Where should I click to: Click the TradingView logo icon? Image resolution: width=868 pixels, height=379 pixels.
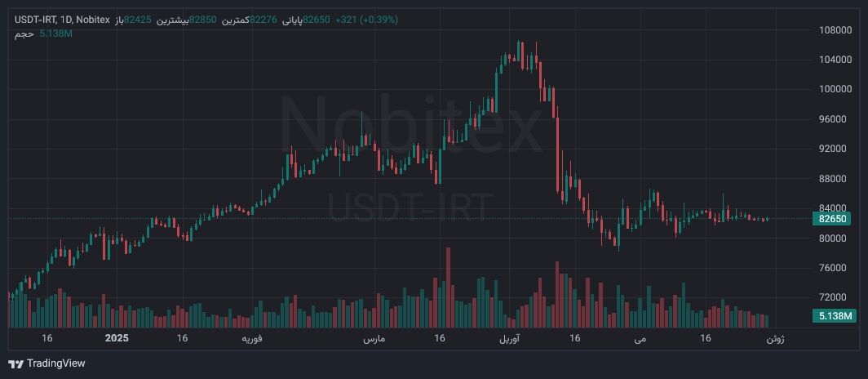tap(15, 363)
